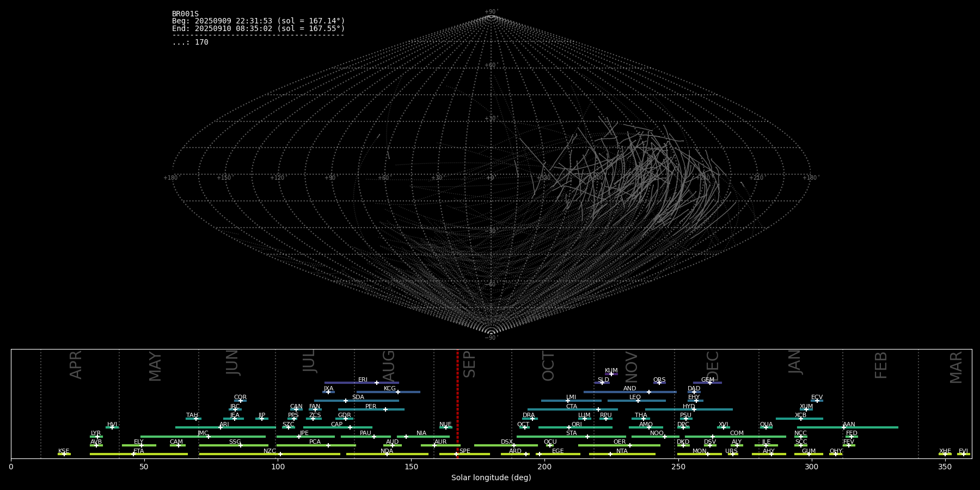Select the URS shower marker
980x490 pixels.
click(732, 454)
